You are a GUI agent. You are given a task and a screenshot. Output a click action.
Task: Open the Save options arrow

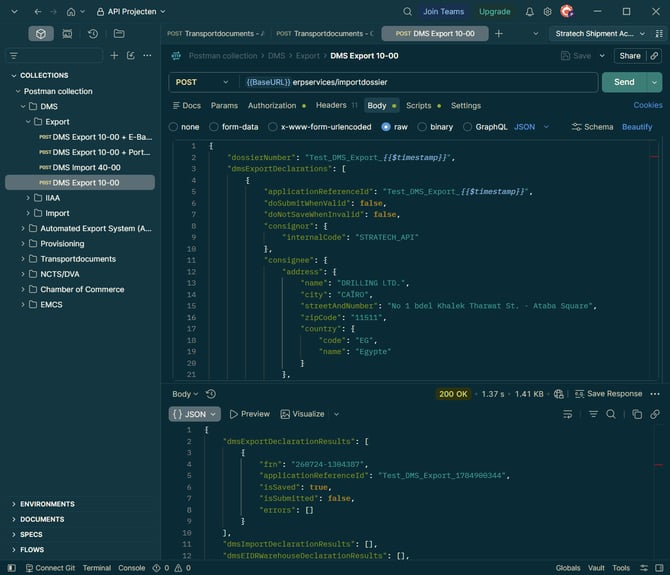(x=602, y=56)
